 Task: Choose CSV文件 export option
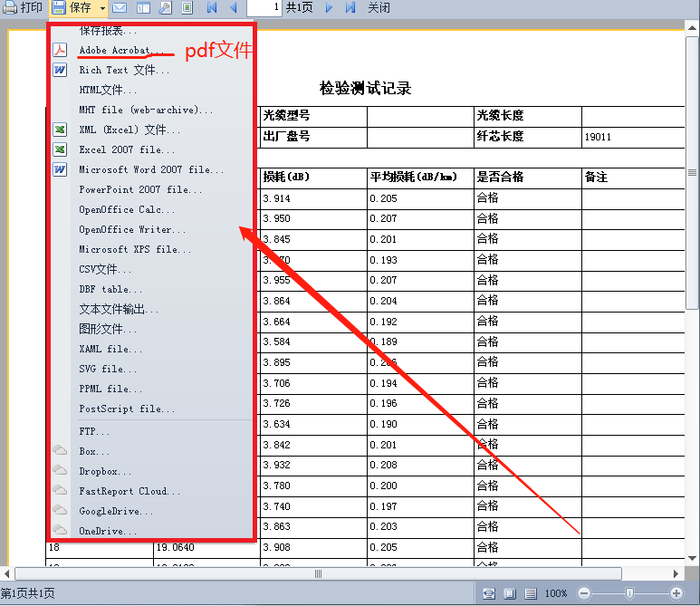104,269
